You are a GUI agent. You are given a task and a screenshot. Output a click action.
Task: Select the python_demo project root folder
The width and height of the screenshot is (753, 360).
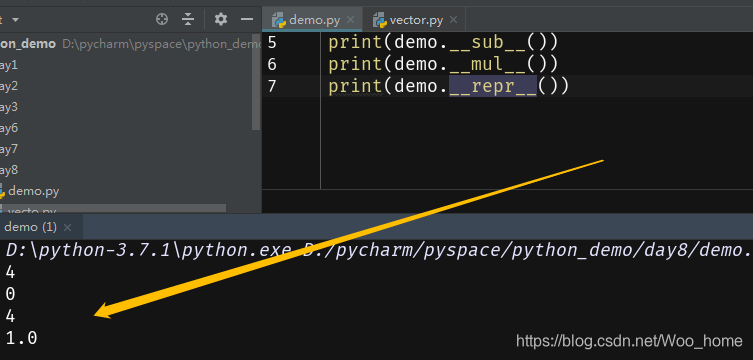click(x=28, y=44)
